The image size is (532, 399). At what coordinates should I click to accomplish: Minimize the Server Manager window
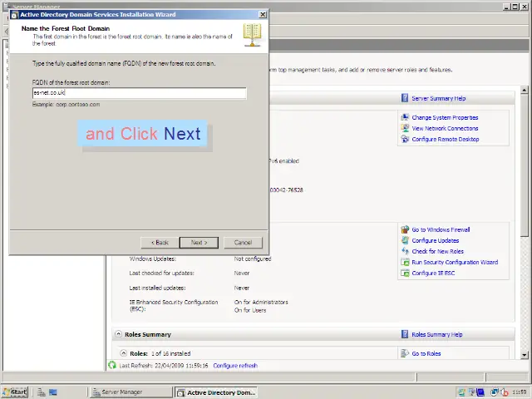(x=507, y=7)
